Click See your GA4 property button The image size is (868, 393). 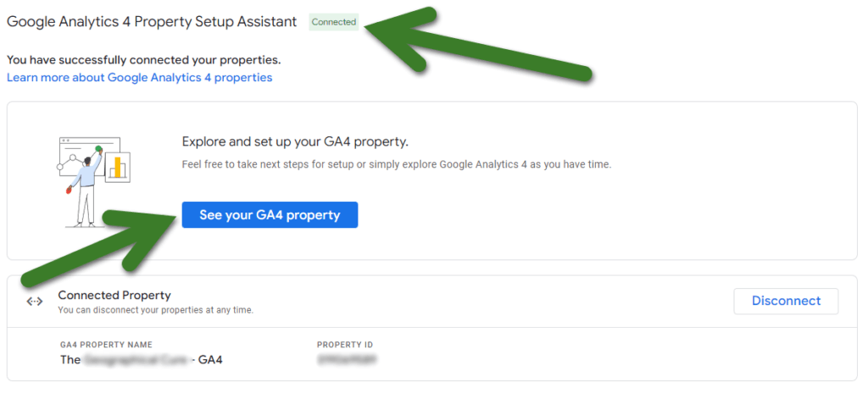click(270, 215)
